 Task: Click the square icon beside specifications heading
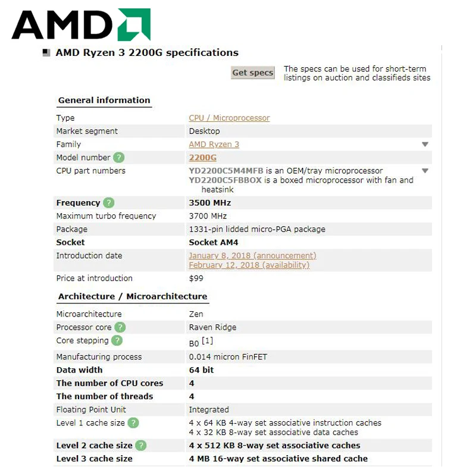[46, 53]
